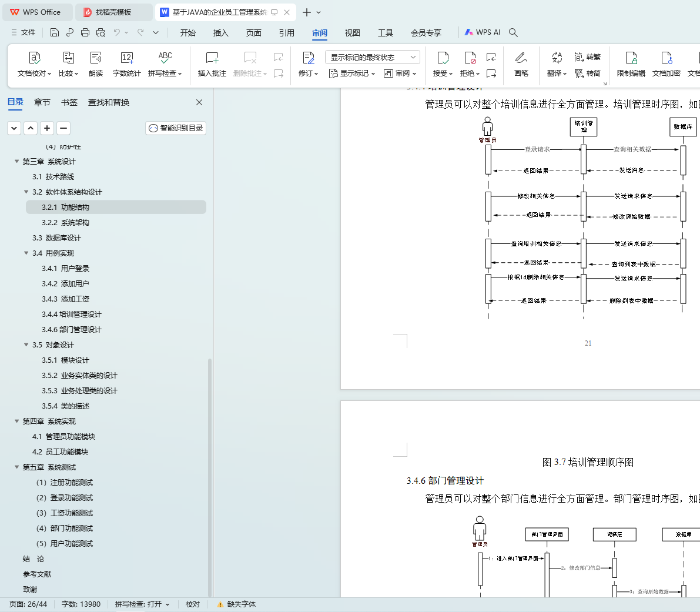Switch to the 开始 ribbon tab
The width and height of the screenshot is (700, 612).
[x=188, y=32]
